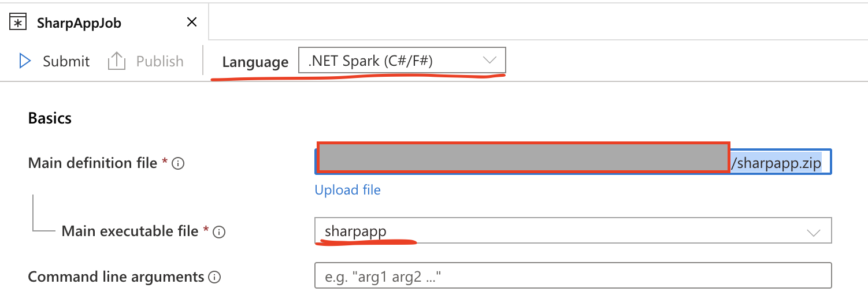Click info icon next to Main executable file
The image size is (868, 299).
pyautogui.click(x=218, y=232)
